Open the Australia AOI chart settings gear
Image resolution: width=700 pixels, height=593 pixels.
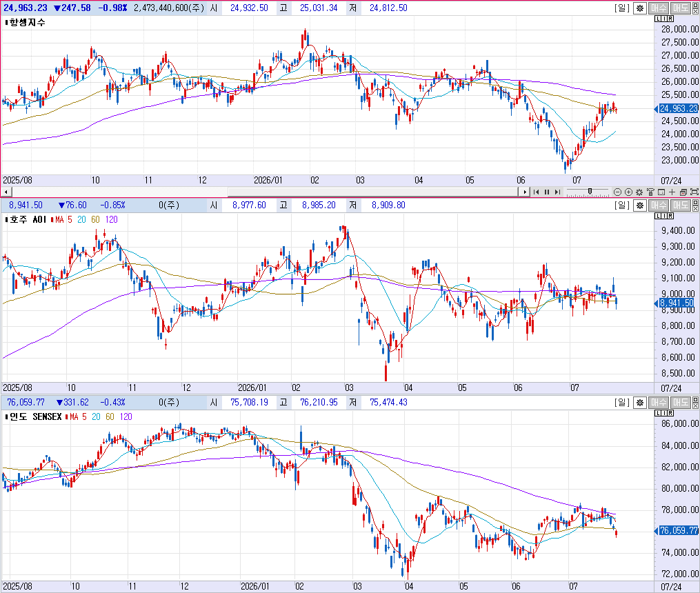[640, 205]
